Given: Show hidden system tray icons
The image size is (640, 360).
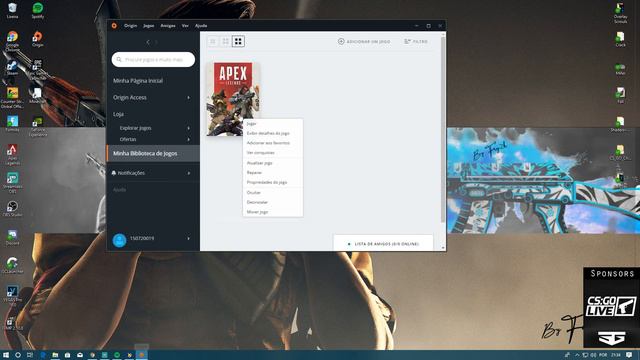Looking at the screenshot, I should click(576, 355).
